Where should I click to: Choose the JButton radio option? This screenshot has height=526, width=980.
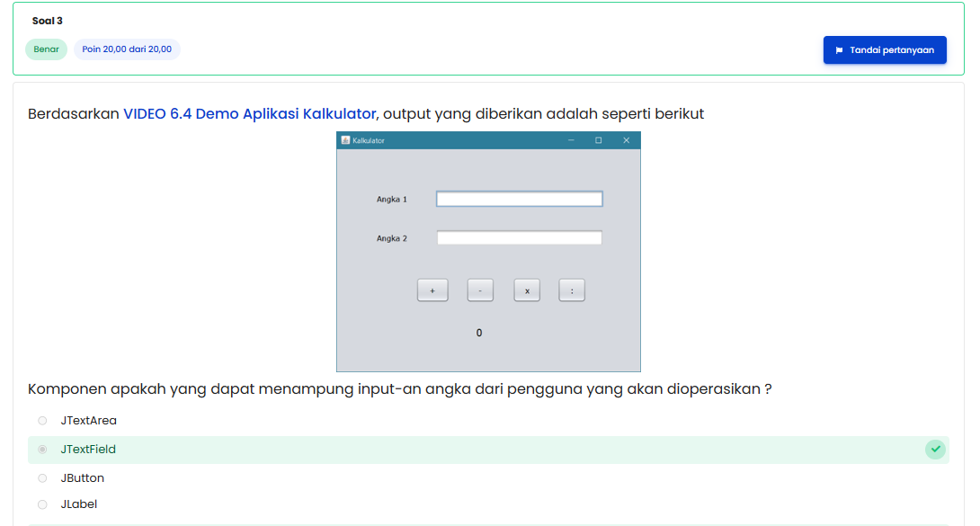click(x=42, y=478)
